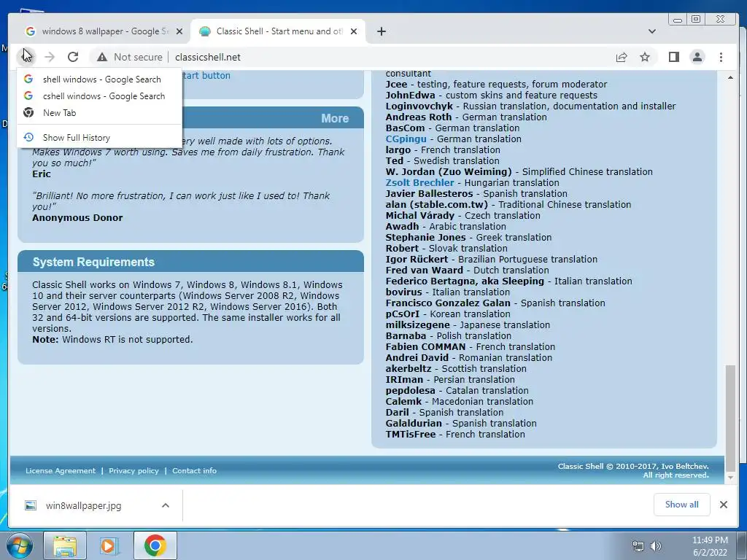Screen dimensions: 747x560
Task: Click the forward navigation arrow
Action: click(50, 57)
